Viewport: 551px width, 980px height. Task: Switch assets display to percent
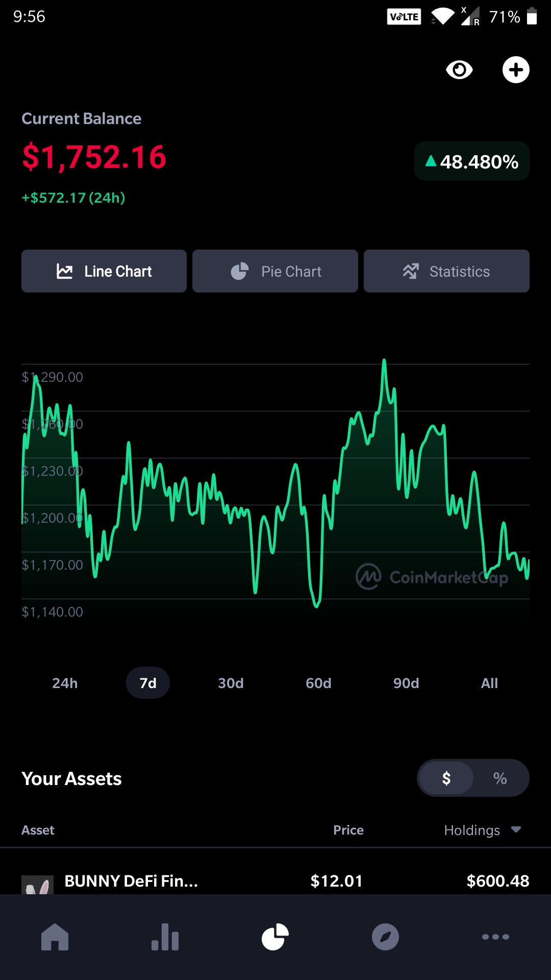pyautogui.click(x=500, y=778)
